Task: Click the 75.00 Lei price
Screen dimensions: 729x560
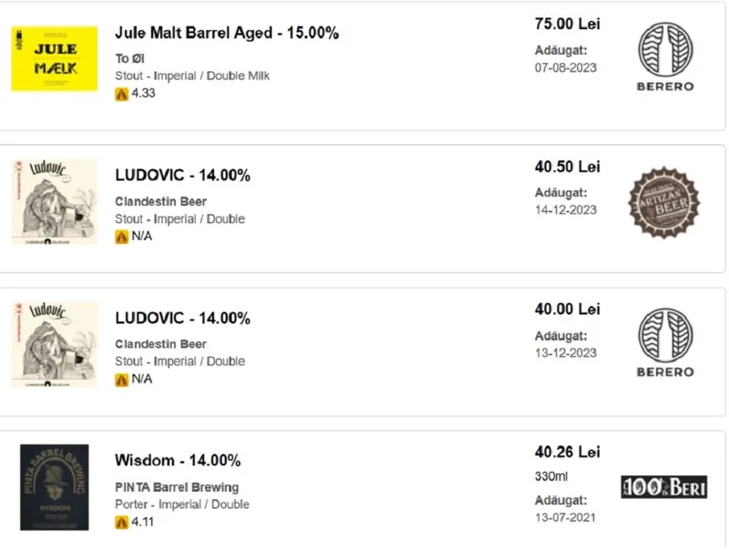Action: (567, 24)
